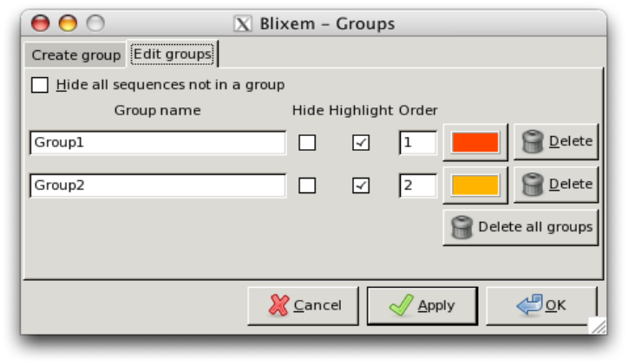Click the green checkmark Apply icon
The height and width of the screenshot is (364, 628).
click(x=400, y=305)
